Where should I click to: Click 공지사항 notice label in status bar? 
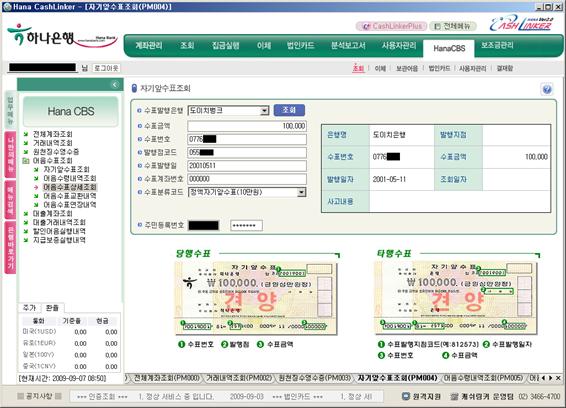coord(39,396)
